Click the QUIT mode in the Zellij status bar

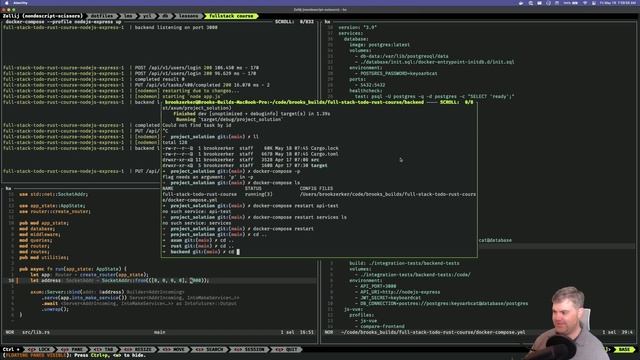[287, 349]
